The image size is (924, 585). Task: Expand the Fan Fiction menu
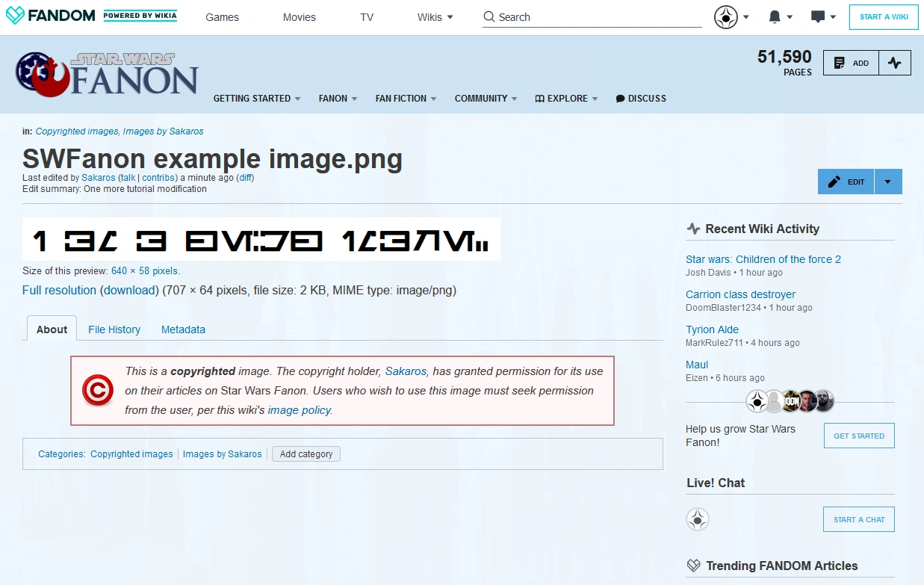[406, 99]
